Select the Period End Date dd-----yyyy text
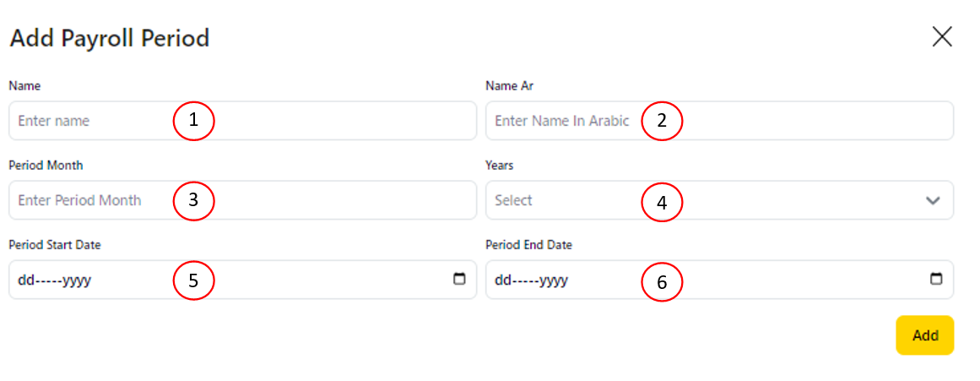Image resolution: width=980 pixels, height=381 pixels. [x=531, y=280]
